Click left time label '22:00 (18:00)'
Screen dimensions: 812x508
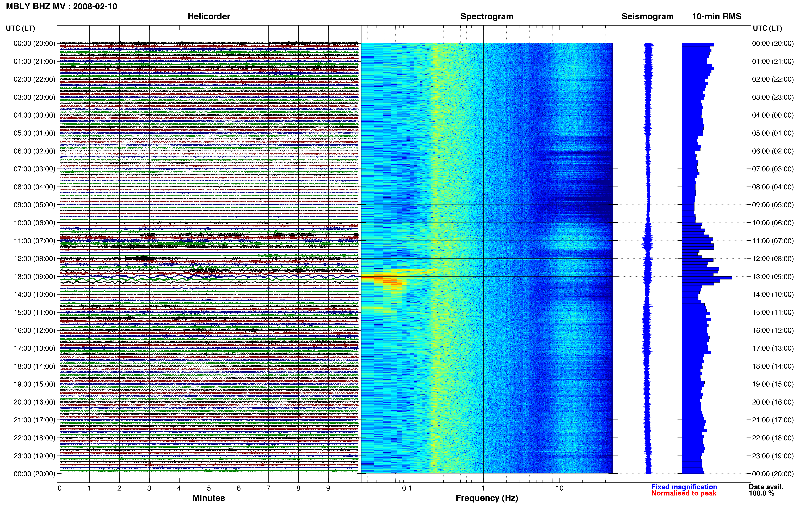[34, 438]
